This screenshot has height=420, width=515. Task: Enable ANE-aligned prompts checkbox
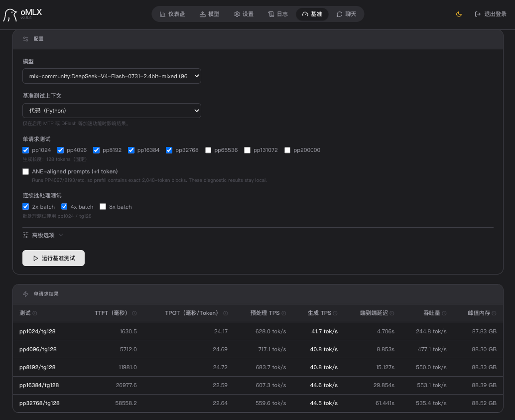pyautogui.click(x=25, y=171)
